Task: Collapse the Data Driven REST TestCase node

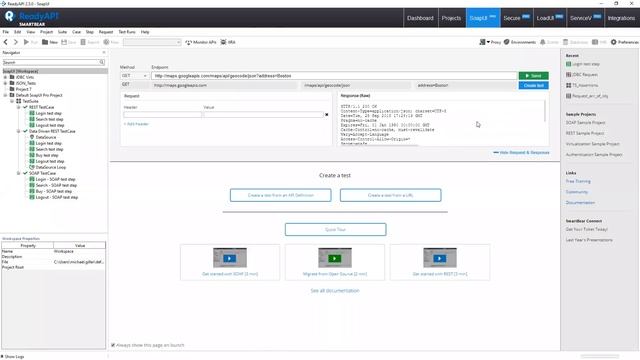Action: tap(18, 131)
